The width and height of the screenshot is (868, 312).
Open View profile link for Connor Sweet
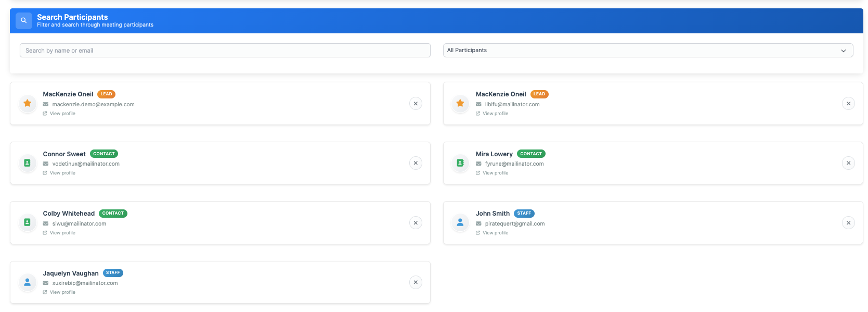(x=62, y=173)
